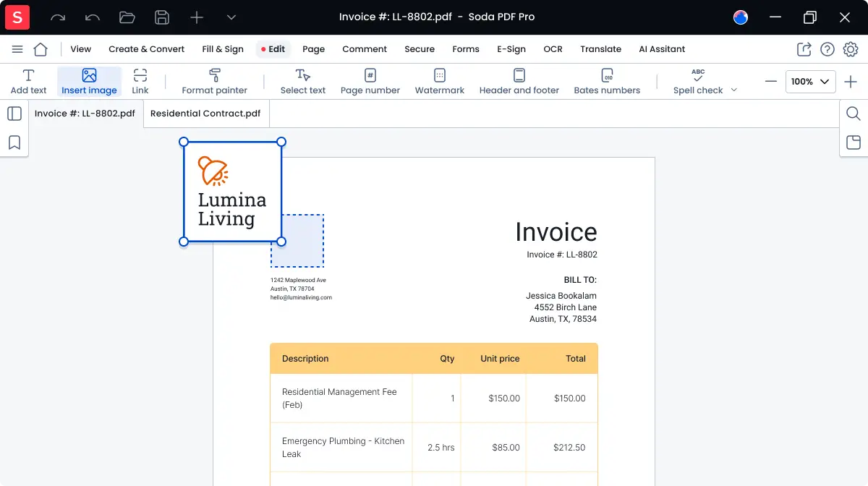The width and height of the screenshot is (868, 486).
Task: Click the Insert image button
Action: [x=89, y=81]
